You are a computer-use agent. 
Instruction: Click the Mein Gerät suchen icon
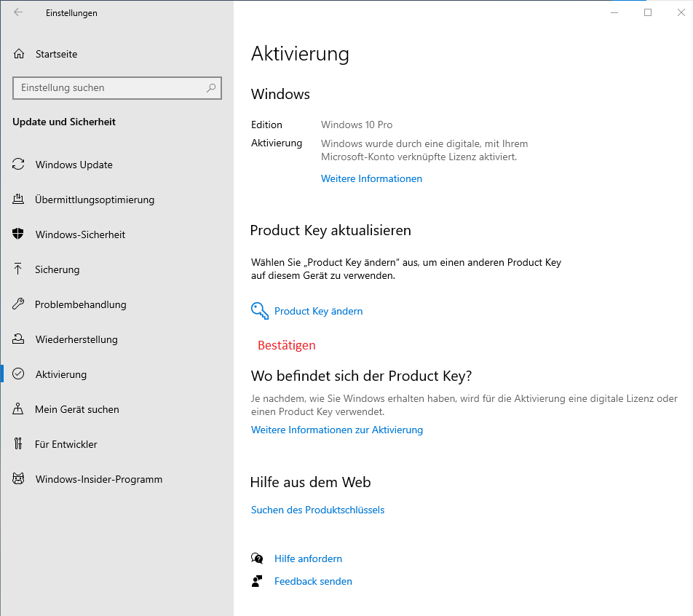coord(18,408)
